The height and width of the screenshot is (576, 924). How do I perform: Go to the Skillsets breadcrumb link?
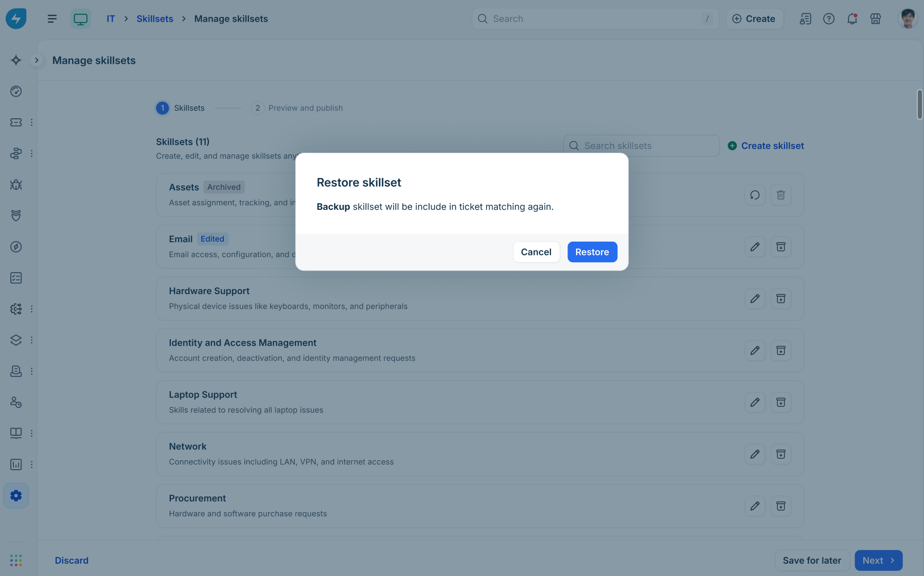point(155,19)
